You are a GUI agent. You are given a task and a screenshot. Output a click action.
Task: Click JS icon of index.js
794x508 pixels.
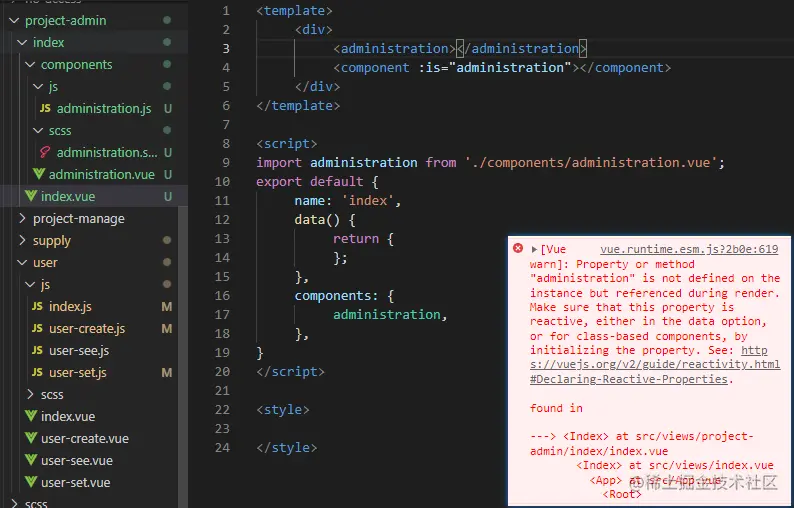tap(37, 306)
